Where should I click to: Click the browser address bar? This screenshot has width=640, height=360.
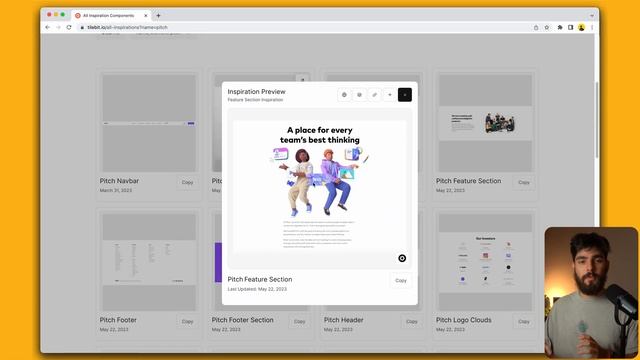coord(302,27)
